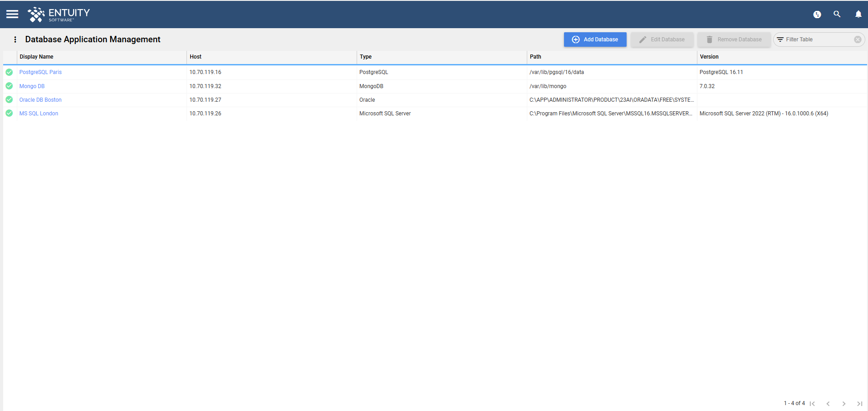
Task: Open the search magnifier icon
Action: 837,14
